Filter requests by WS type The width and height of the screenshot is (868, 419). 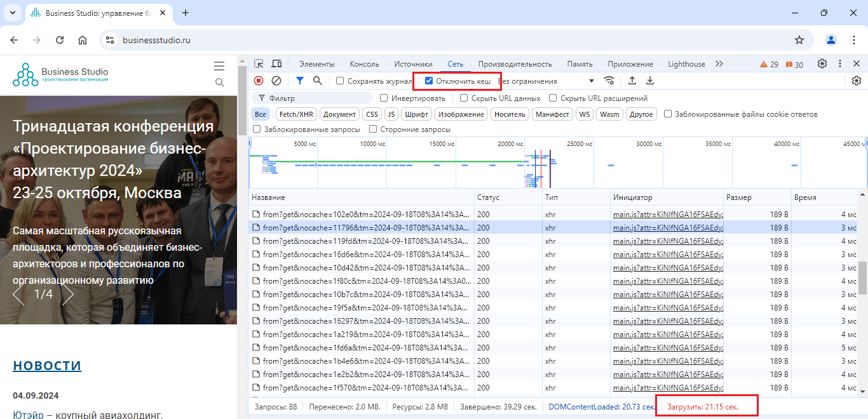pyautogui.click(x=584, y=114)
